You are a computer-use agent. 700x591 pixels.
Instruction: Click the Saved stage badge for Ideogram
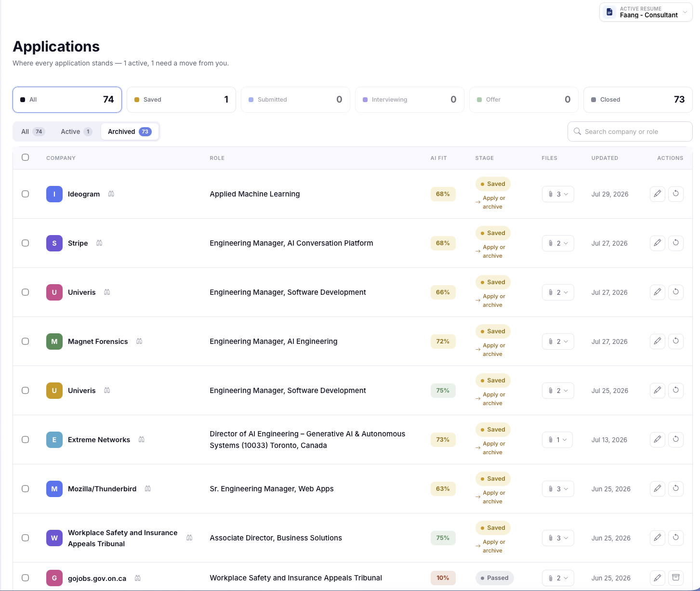click(493, 184)
